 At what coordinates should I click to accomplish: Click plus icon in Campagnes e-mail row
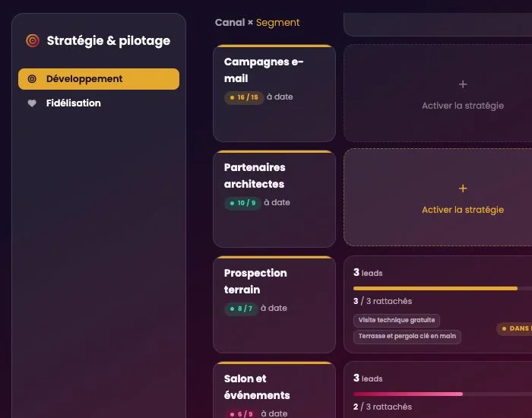463,84
